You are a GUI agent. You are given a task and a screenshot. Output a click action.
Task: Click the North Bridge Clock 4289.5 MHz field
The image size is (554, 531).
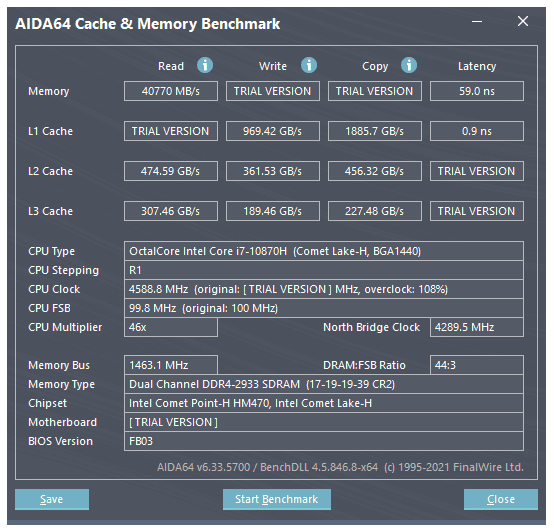point(477,327)
